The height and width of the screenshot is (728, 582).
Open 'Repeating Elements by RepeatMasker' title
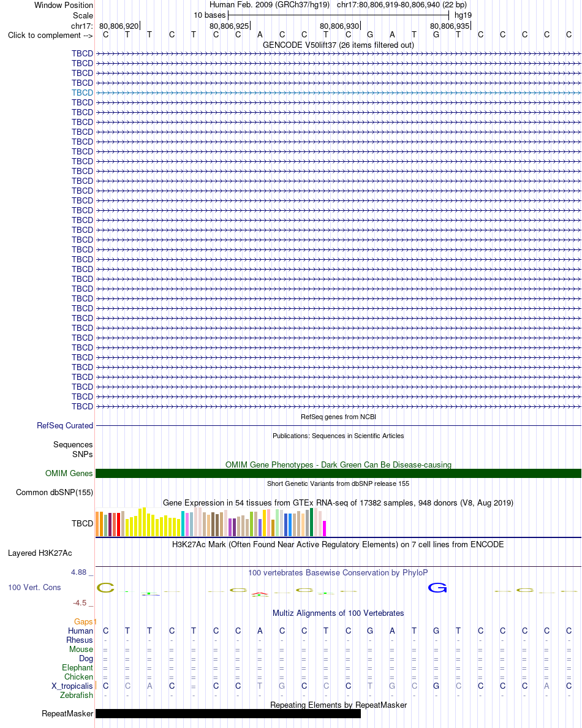338,705
